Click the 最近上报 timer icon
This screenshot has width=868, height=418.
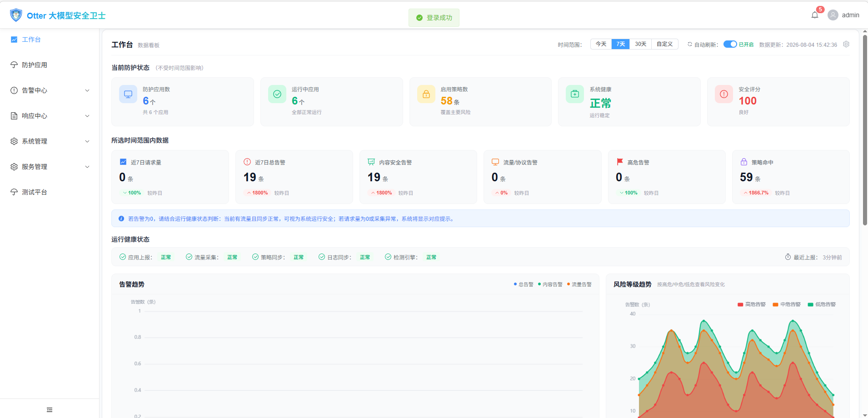788,257
